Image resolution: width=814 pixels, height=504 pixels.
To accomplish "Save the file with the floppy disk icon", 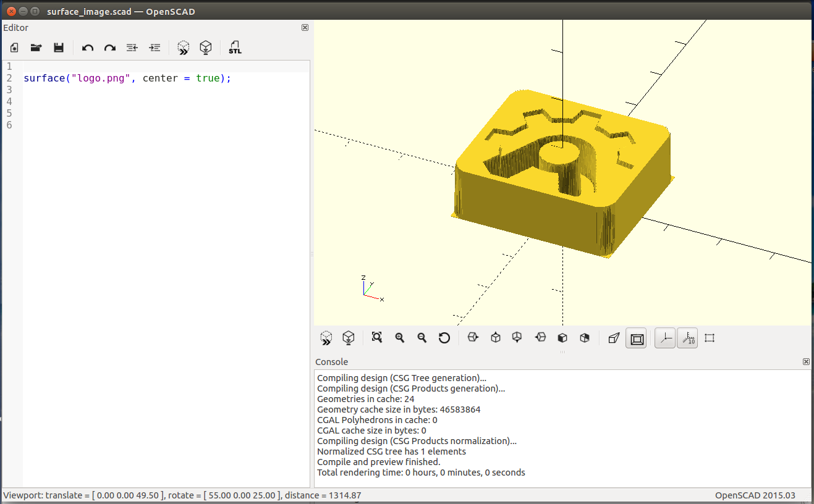I will tap(59, 48).
